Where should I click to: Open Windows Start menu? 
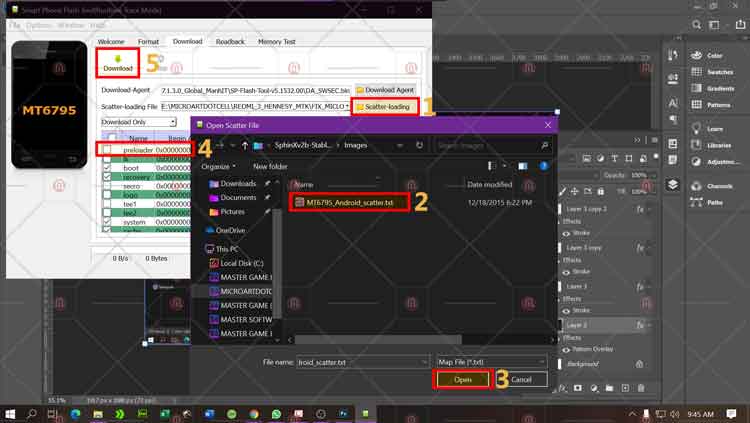coord(9,414)
